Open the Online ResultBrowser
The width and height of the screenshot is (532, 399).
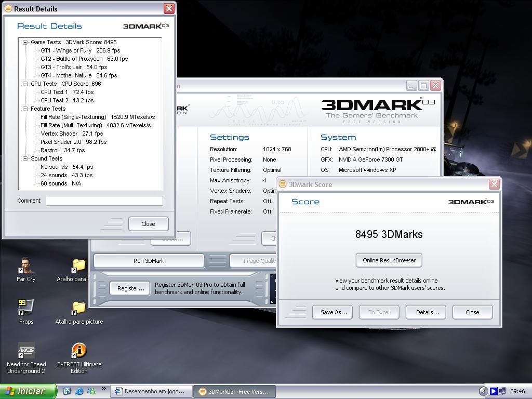[389, 260]
